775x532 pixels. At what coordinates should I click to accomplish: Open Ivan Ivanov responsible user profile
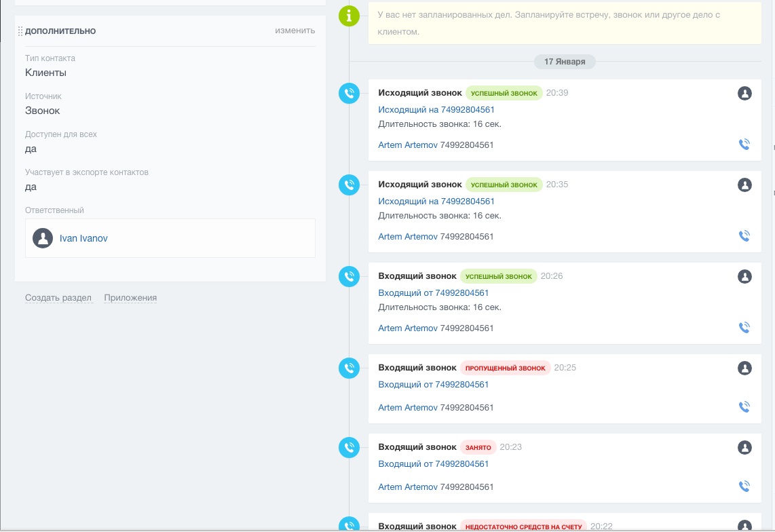(83, 238)
